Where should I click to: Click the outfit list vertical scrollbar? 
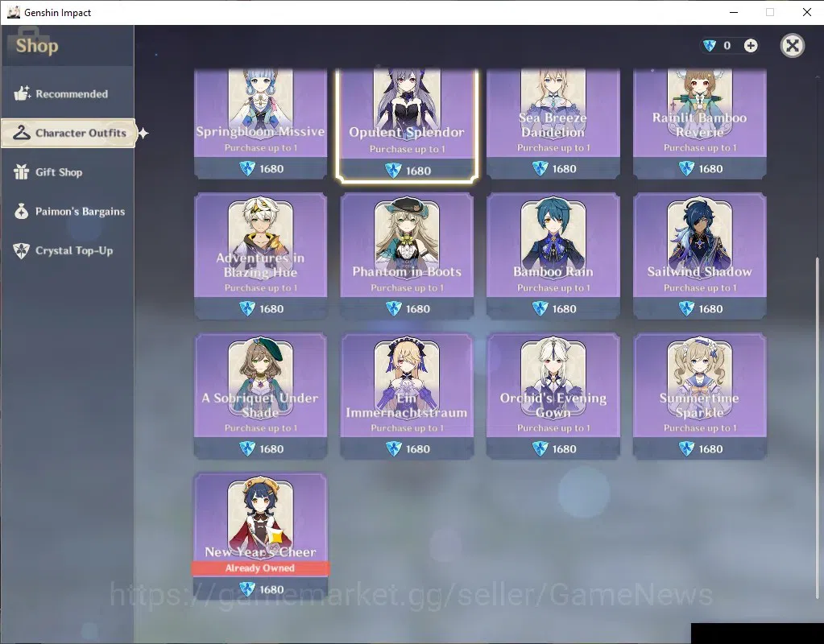click(x=818, y=427)
